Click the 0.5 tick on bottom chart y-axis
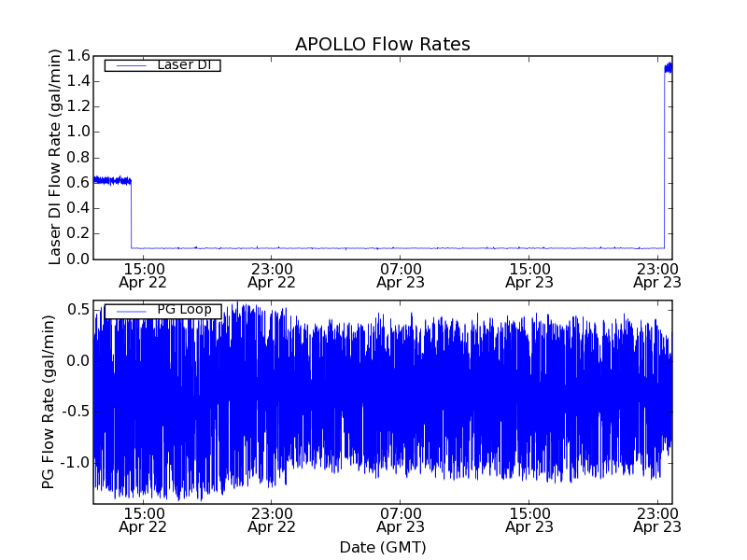The height and width of the screenshot is (560, 747). coord(78,310)
